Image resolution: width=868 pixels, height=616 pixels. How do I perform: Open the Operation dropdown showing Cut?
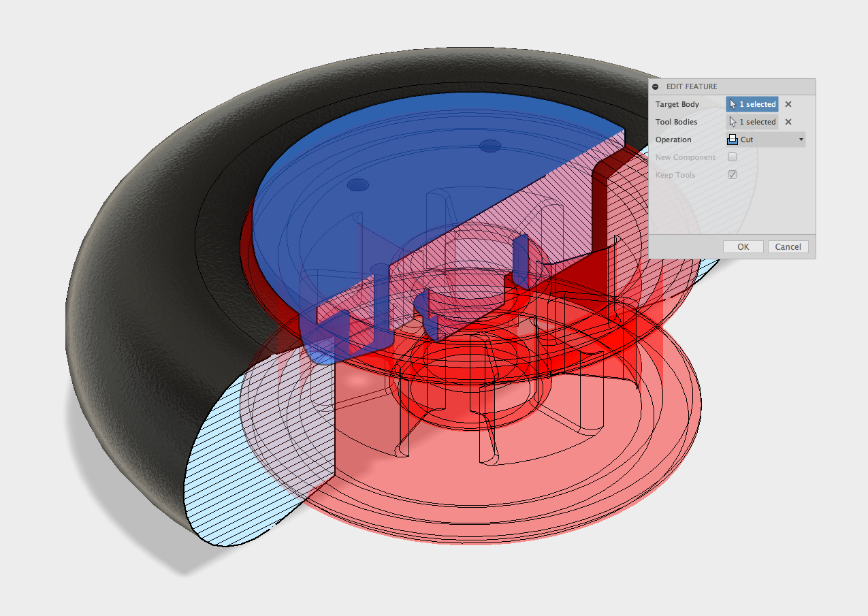tap(766, 140)
